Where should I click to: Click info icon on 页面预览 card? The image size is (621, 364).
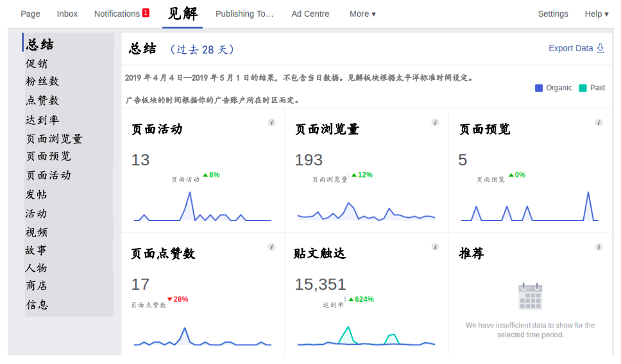pos(599,122)
